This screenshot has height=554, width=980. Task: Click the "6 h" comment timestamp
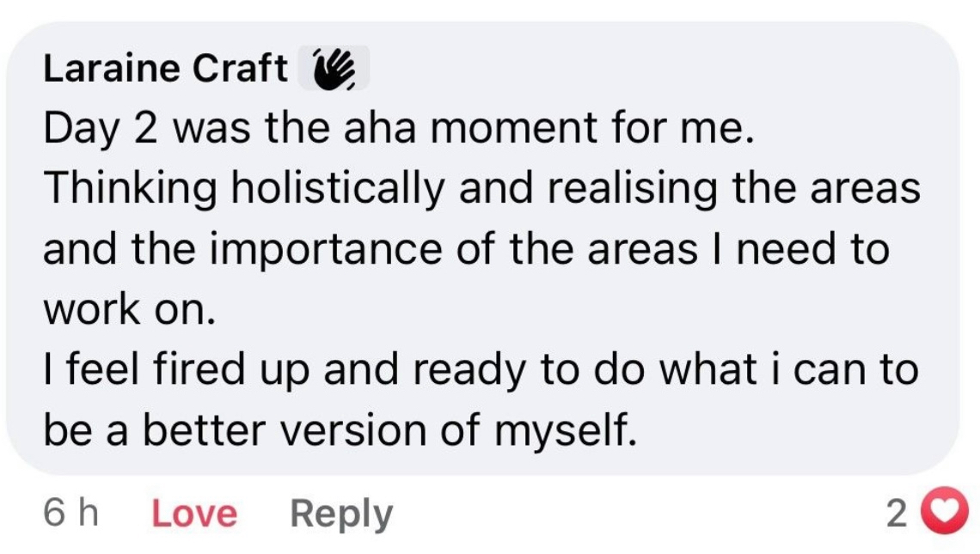pos(70,514)
